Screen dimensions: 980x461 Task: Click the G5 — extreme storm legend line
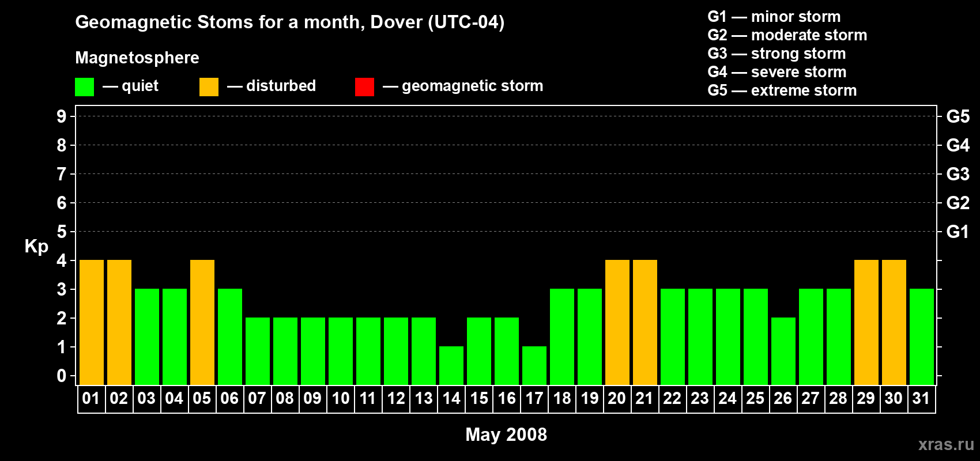[782, 90]
